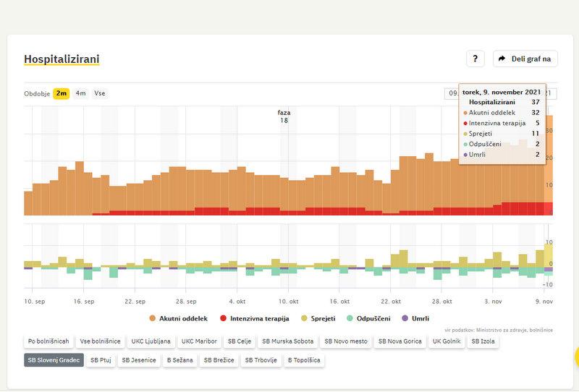The height and width of the screenshot is (392, 579).
Task: Click the faza 18 marker on chart
Action: tap(284, 116)
